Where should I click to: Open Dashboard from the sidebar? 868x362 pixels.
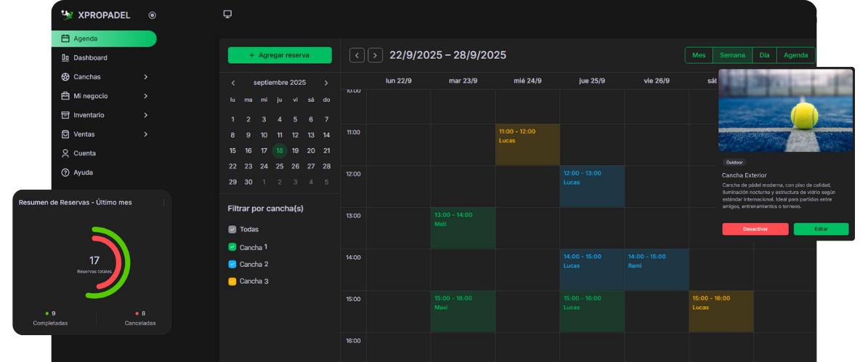pyautogui.click(x=90, y=58)
